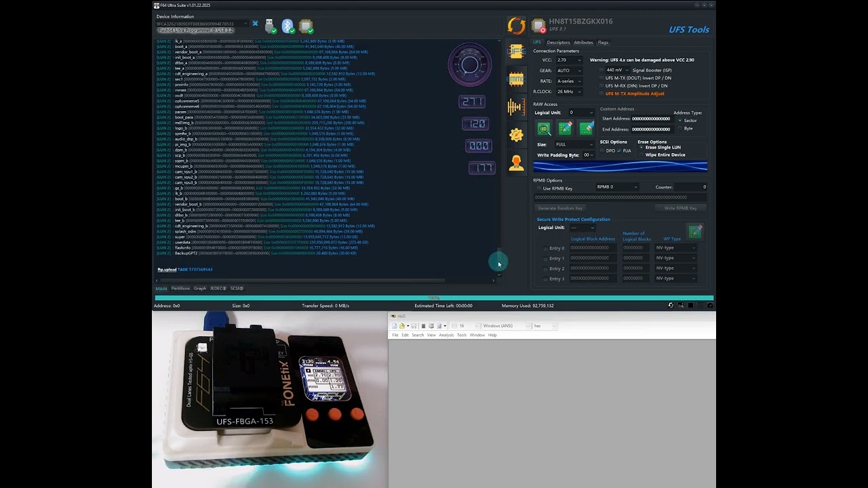This screenshot has height=488, width=868.
Task: Open the settings gear sidebar icon
Action: click(516, 134)
